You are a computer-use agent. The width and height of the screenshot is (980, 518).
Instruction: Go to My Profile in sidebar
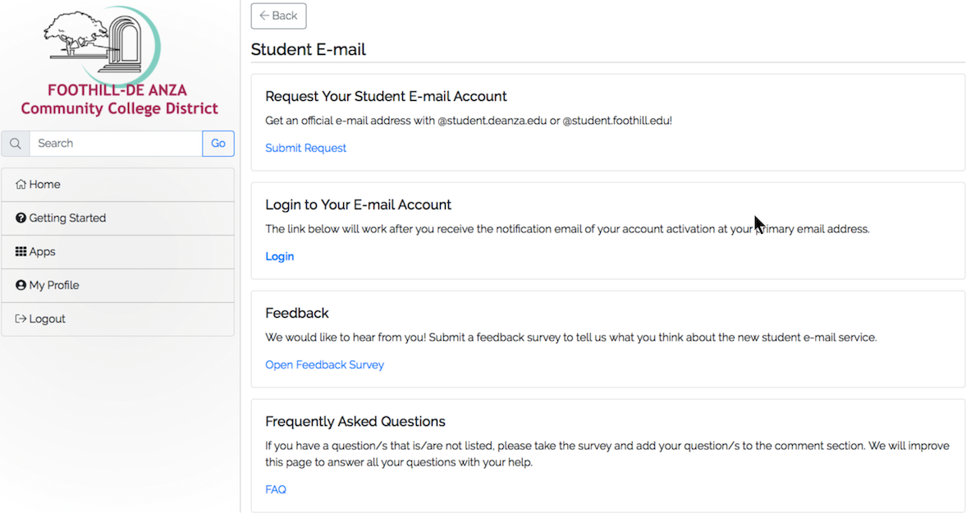[118, 286]
